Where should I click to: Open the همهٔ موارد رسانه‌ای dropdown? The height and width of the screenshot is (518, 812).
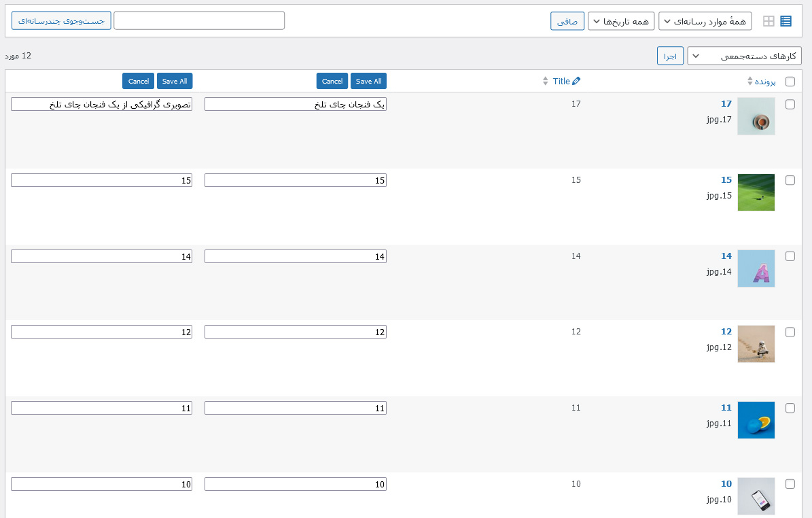coord(705,21)
